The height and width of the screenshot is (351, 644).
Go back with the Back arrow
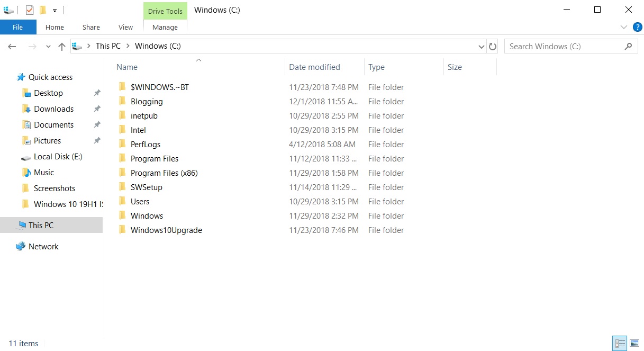coord(12,47)
